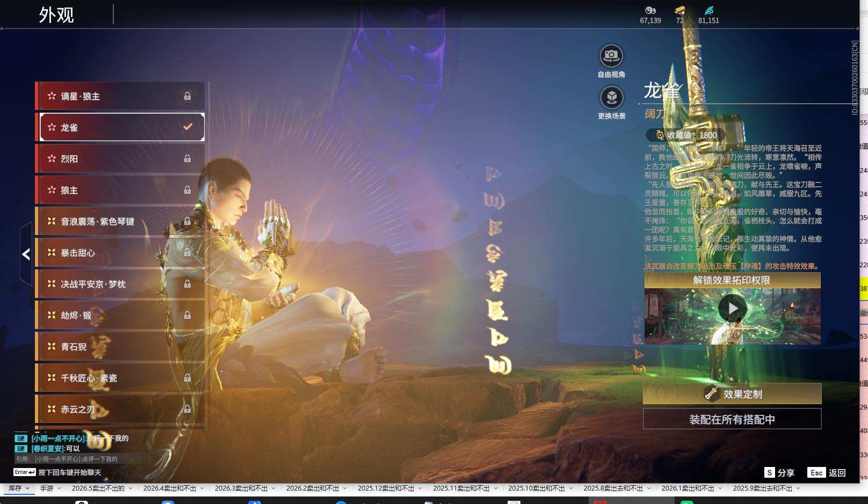Play the weapon effect preview video
Image resolution: width=868 pixels, height=504 pixels.
click(733, 308)
